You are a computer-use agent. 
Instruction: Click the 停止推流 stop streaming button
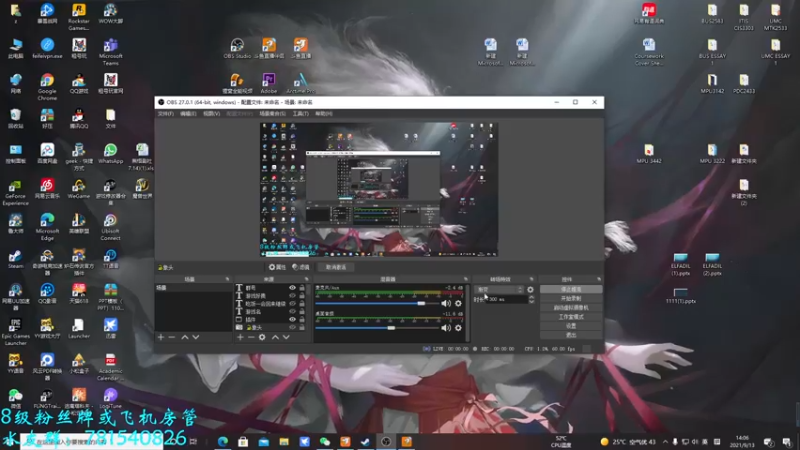(571, 289)
